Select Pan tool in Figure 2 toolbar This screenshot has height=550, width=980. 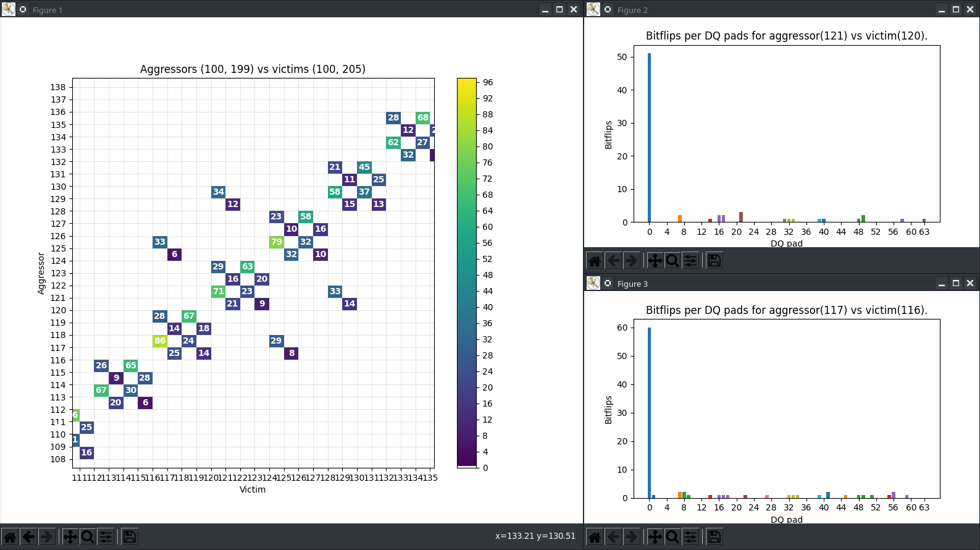(x=655, y=261)
